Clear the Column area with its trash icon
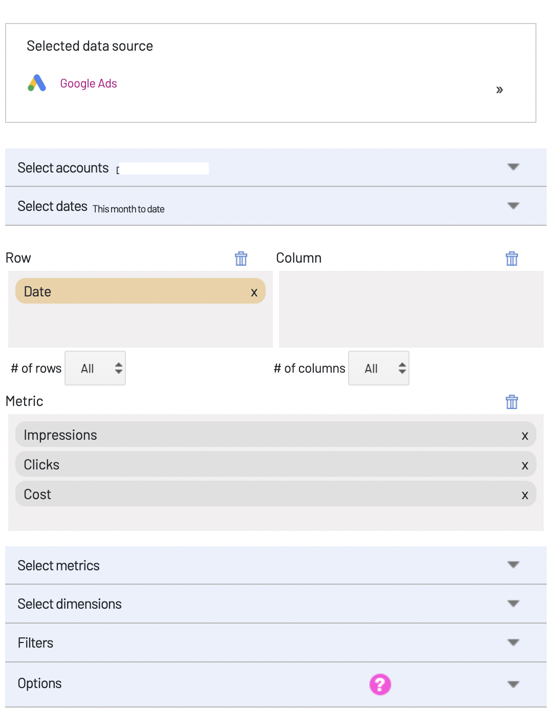Screen dimensions: 560x728 pyautogui.click(x=511, y=259)
